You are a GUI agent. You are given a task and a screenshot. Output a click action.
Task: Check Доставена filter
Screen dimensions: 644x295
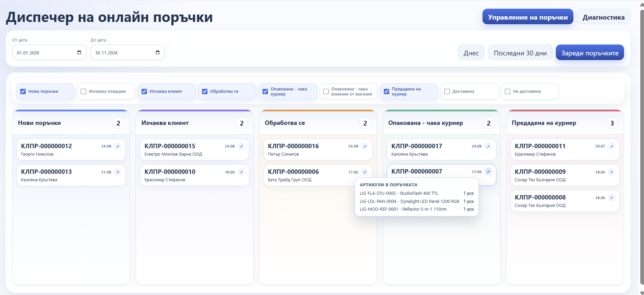tap(447, 91)
